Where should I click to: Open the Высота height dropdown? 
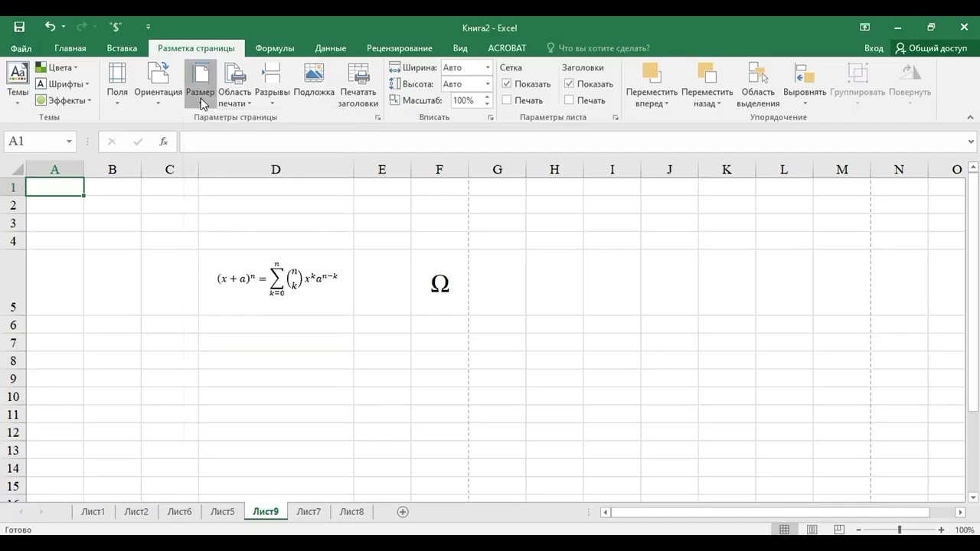coord(487,84)
